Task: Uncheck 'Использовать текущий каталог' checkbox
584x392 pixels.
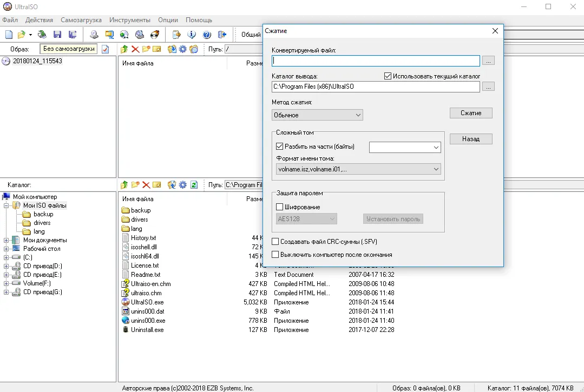Action: (388, 76)
